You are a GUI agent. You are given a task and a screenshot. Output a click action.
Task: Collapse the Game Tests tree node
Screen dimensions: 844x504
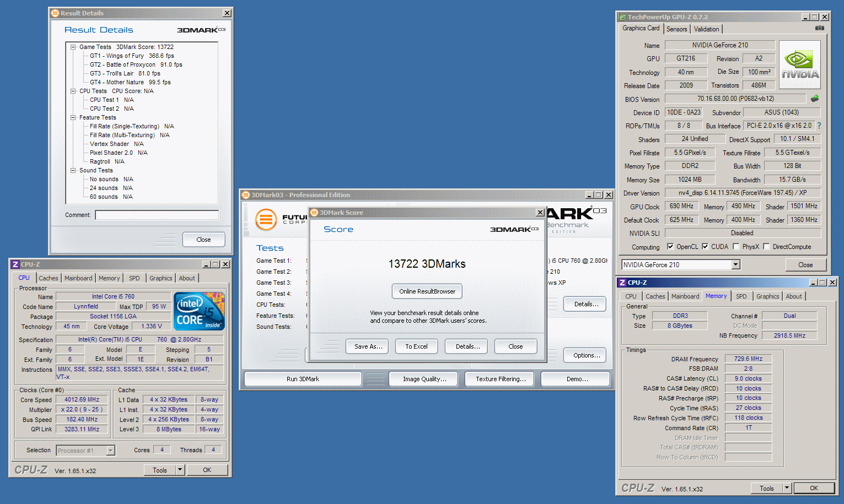click(x=73, y=47)
